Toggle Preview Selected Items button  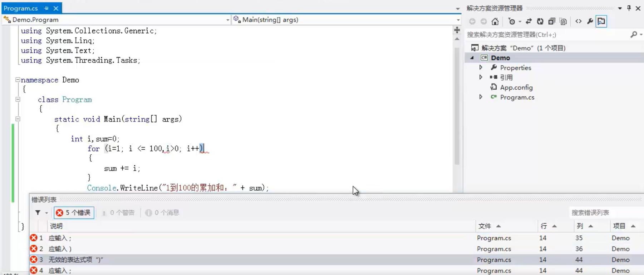click(601, 21)
